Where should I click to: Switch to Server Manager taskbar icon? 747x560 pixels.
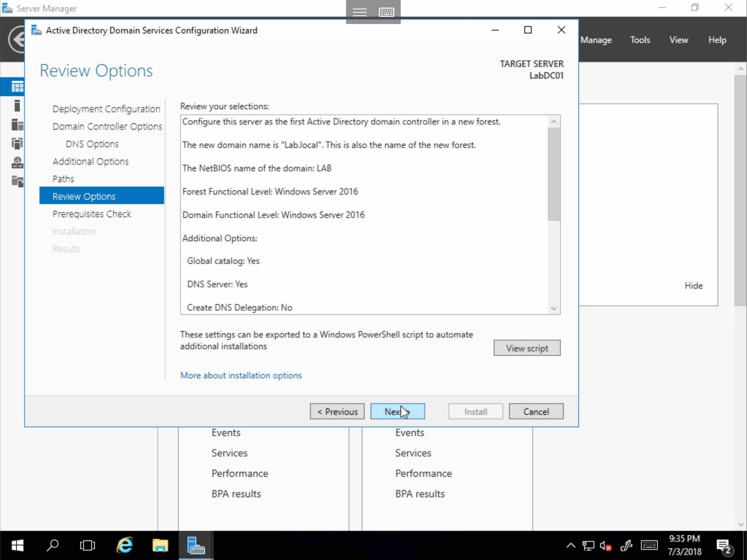click(x=196, y=545)
